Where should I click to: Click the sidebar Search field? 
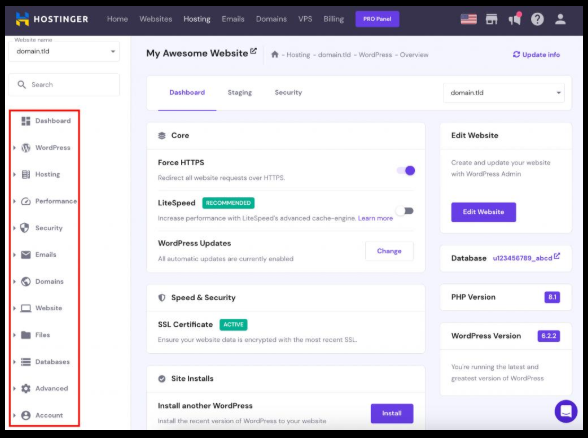click(64, 85)
